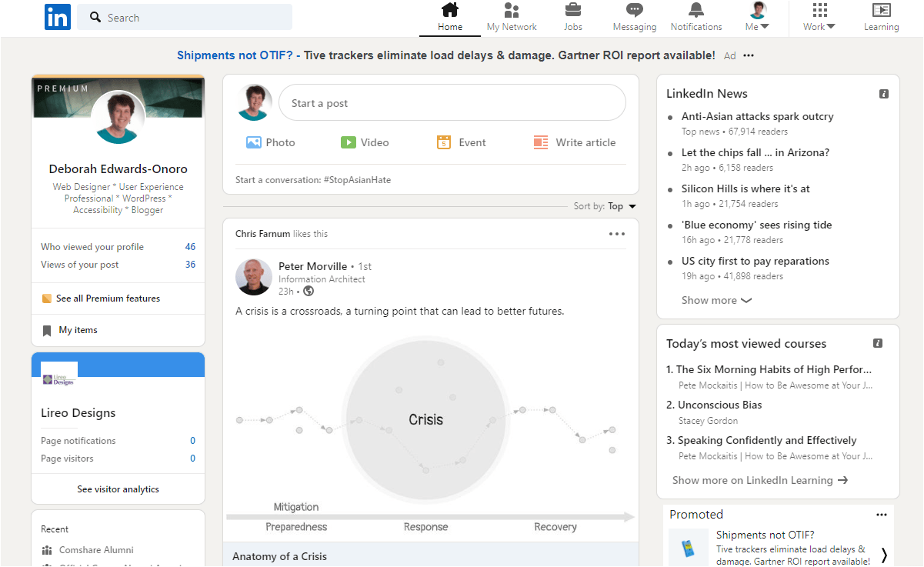Open options menu on Peter Morville's post

point(617,234)
